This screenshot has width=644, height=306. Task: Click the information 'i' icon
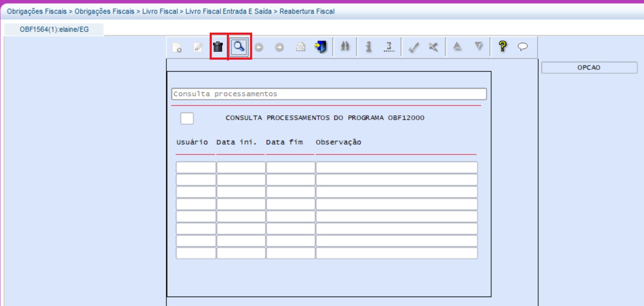click(x=368, y=47)
